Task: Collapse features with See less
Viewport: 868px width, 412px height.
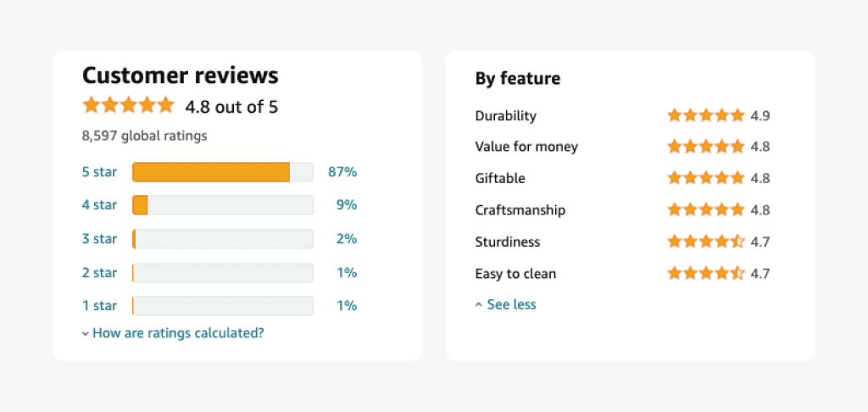Action: [511, 304]
